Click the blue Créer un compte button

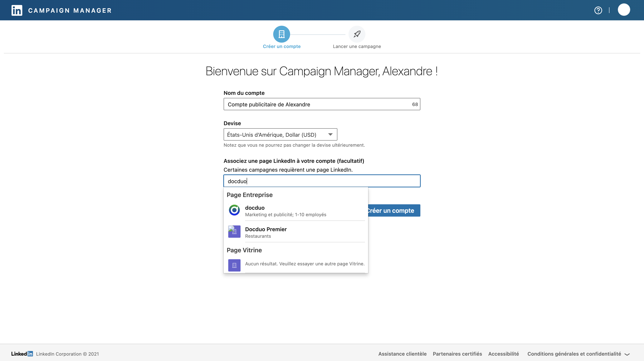394,211
